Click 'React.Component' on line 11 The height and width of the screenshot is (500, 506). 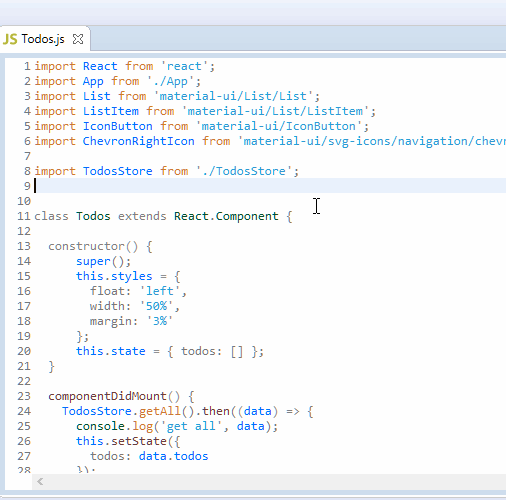226,216
